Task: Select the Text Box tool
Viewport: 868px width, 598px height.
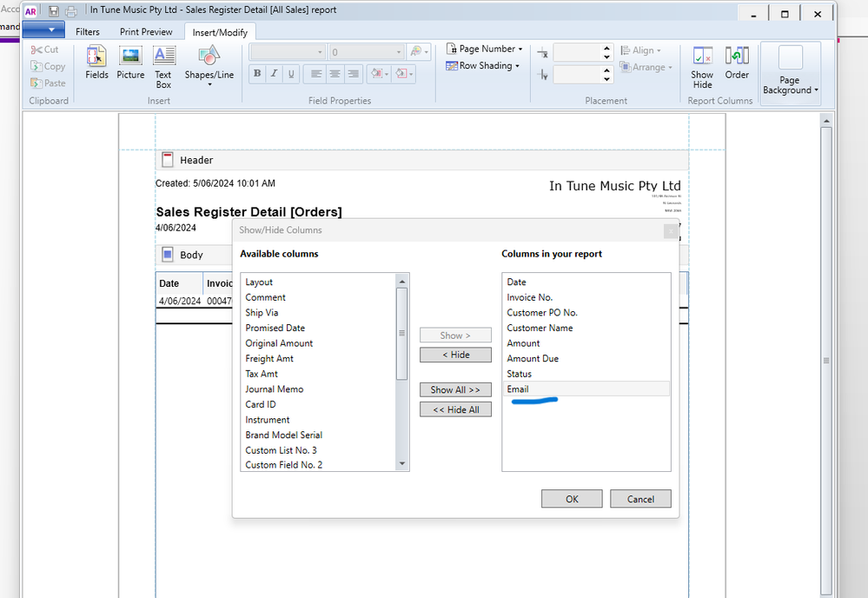Action: 163,66
